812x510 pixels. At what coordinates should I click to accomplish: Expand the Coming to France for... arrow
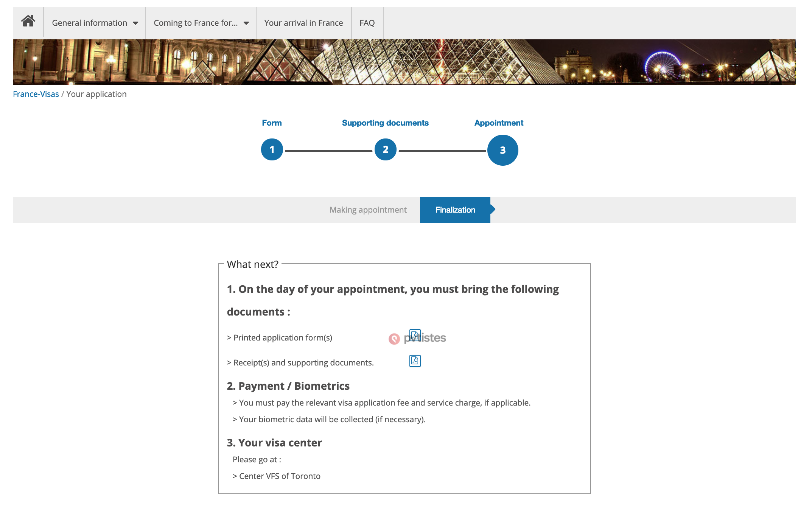pyautogui.click(x=246, y=23)
